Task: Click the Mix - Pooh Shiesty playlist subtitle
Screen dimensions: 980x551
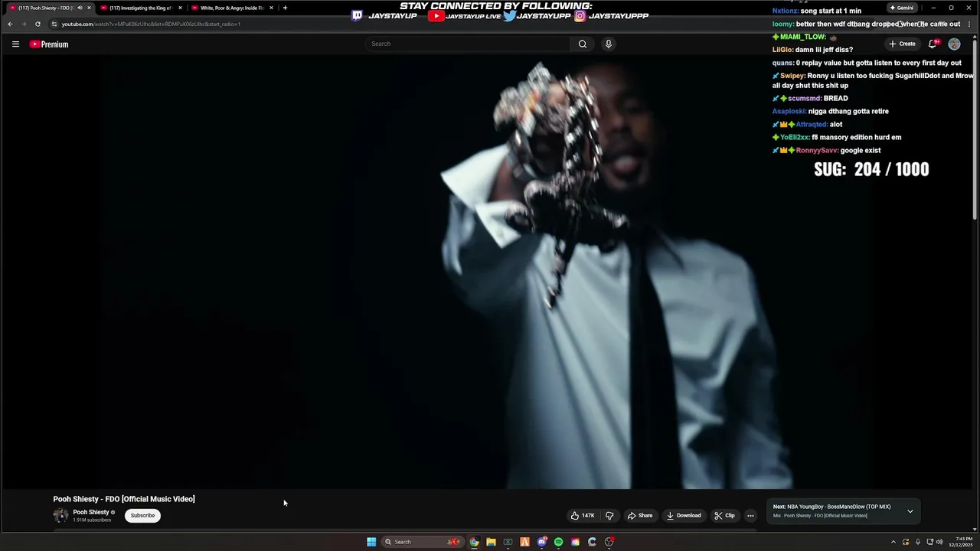Action: pyautogui.click(x=820, y=516)
